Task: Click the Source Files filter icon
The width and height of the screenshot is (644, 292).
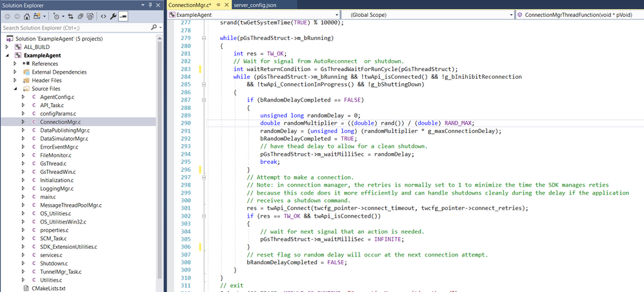Action: point(26,89)
